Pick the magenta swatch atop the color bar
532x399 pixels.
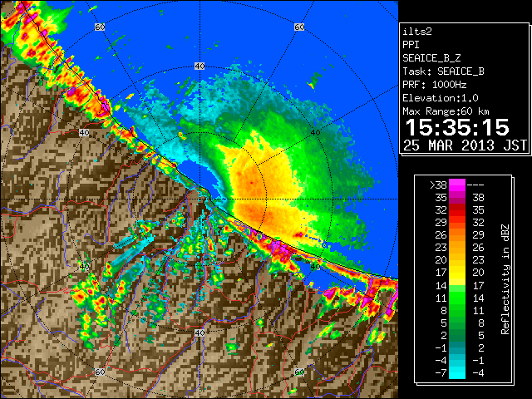[457, 185]
